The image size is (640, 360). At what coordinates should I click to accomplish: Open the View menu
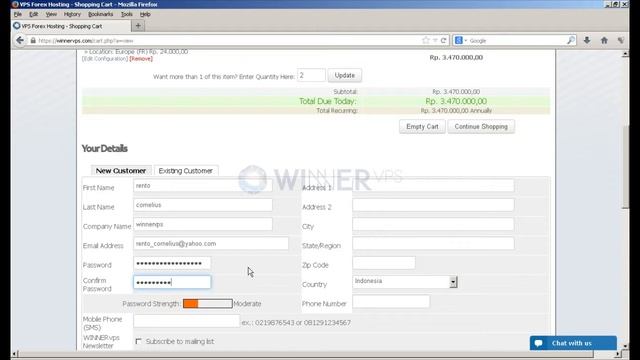pos(51,14)
